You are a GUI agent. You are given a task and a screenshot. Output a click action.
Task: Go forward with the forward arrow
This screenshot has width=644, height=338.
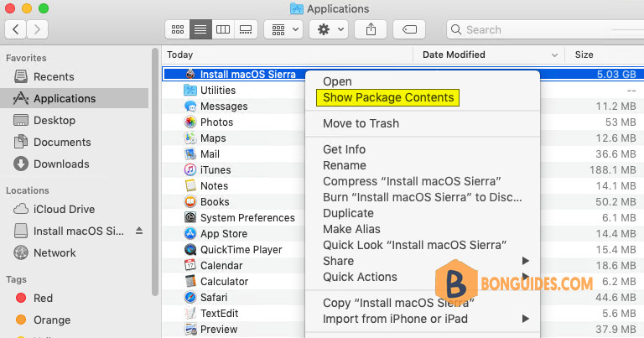click(x=38, y=29)
